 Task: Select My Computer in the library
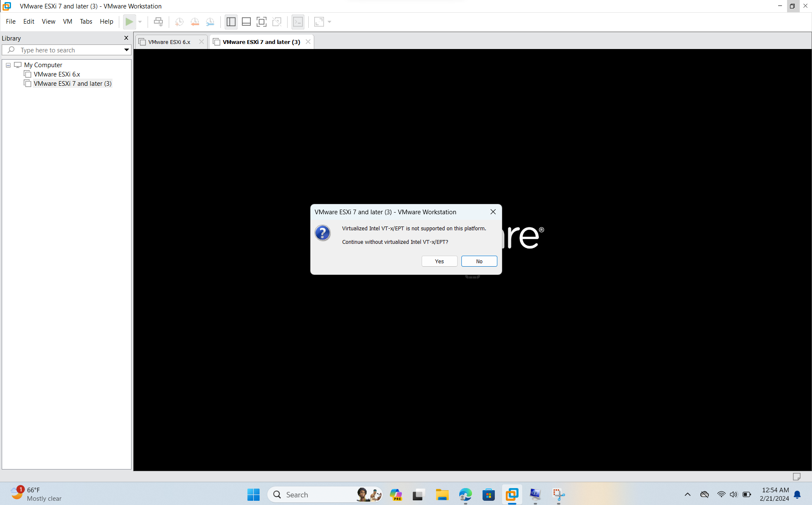click(x=43, y=65)
